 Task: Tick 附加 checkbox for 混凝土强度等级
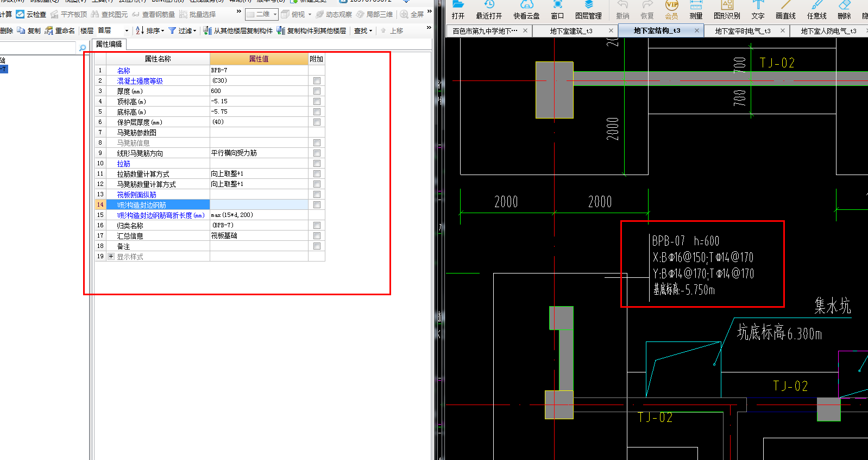[317, 80]
